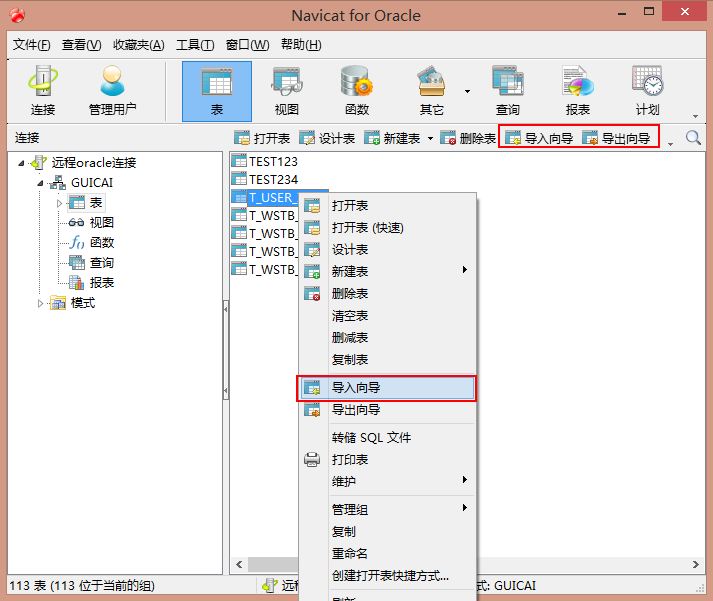
Task: Expand 新建表 submenu arrow in context menu
Action: [464, 270]
